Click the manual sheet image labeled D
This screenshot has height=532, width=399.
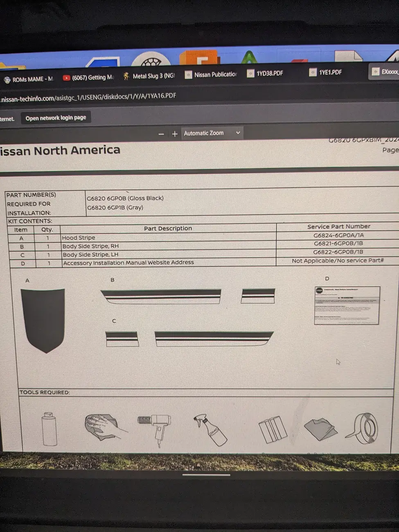pyautogui.click(x=347, y=306)
